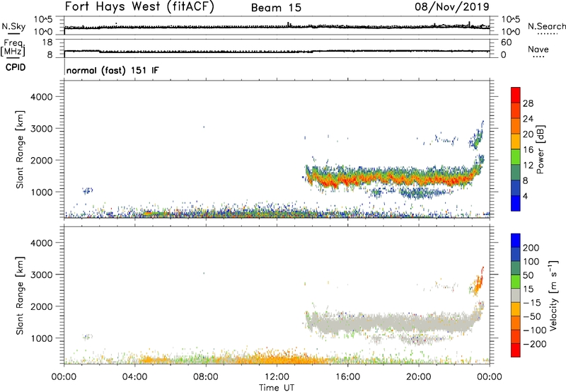Click the orange-red power band near 16:00

(x=348, y=179)
